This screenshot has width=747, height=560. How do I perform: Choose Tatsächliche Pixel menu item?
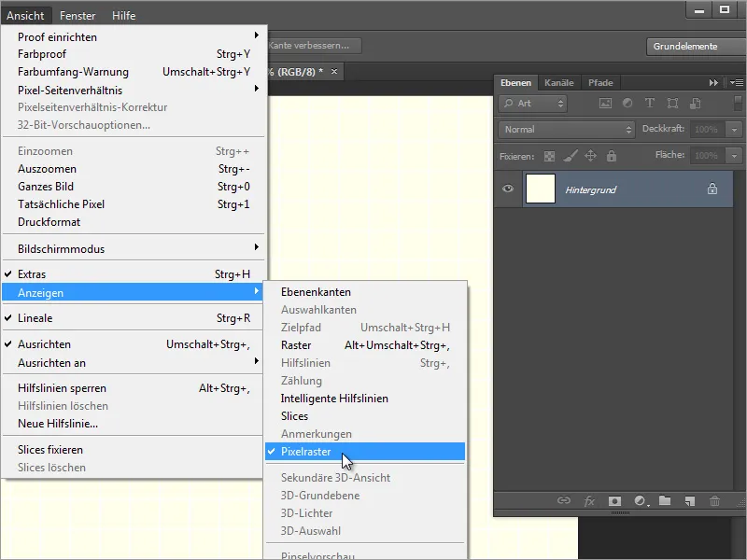pos(134,204)
